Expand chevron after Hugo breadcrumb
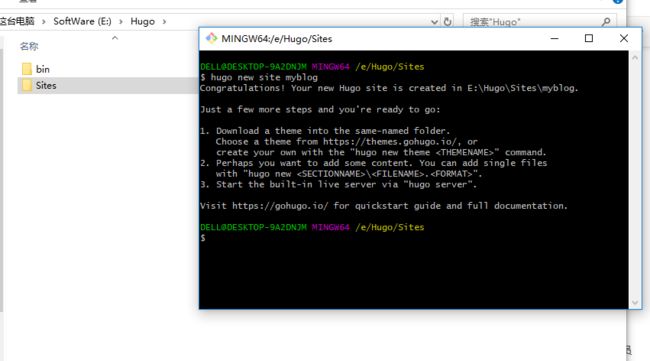The width and height of the screenshot is (650, 361). 165,22
